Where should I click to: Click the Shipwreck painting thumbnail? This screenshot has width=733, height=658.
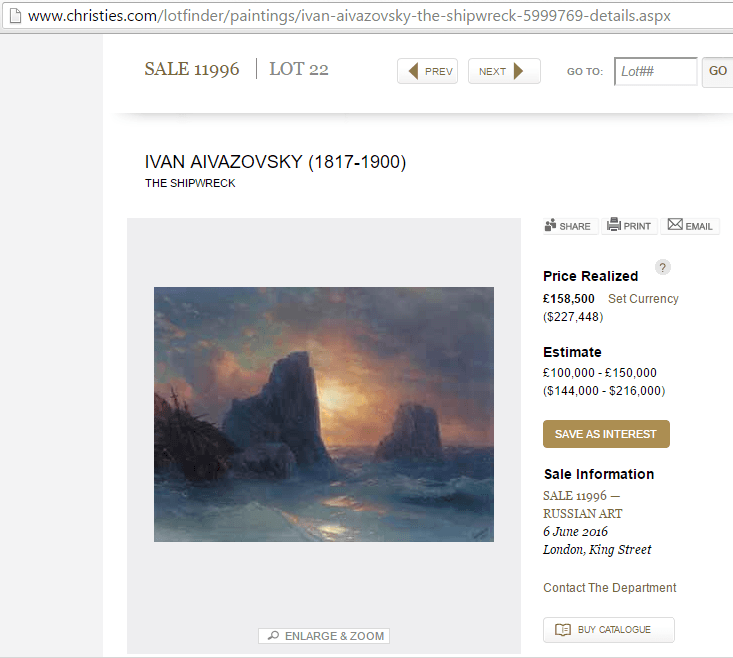[x=324, y=414]
